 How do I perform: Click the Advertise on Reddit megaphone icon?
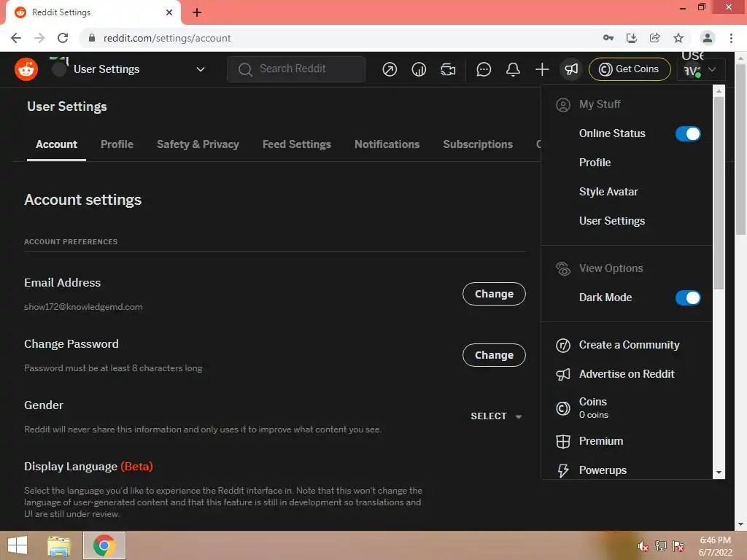(563, 374)
